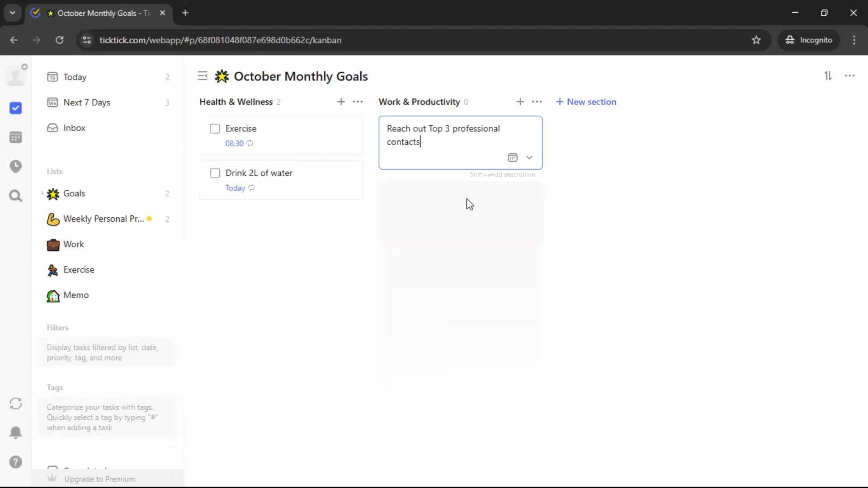The width and height of the screenshot is (868, 488).
Task: Open the calendar view in left rail
Action: (15, 137)
